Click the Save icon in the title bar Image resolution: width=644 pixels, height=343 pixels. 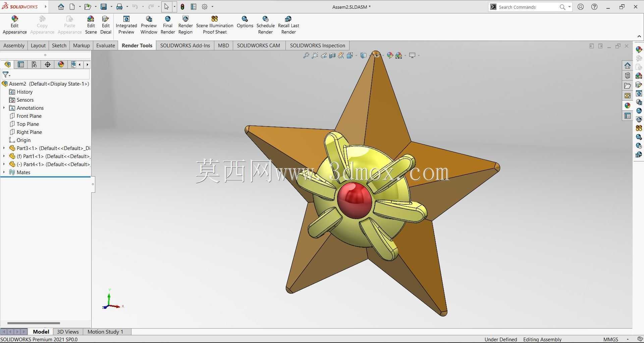click(x=104, y=7)
